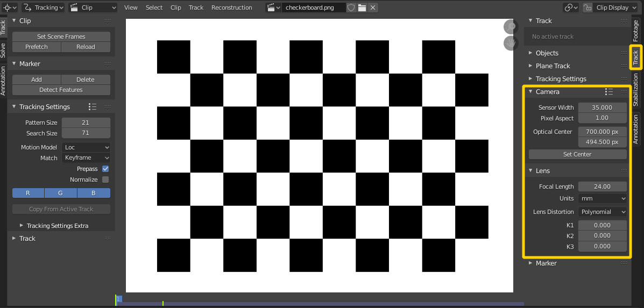Screen dimensions: 644x308
Task: Open the Clip Display popover
Action: pyautogui.click(x=616, y=8)
